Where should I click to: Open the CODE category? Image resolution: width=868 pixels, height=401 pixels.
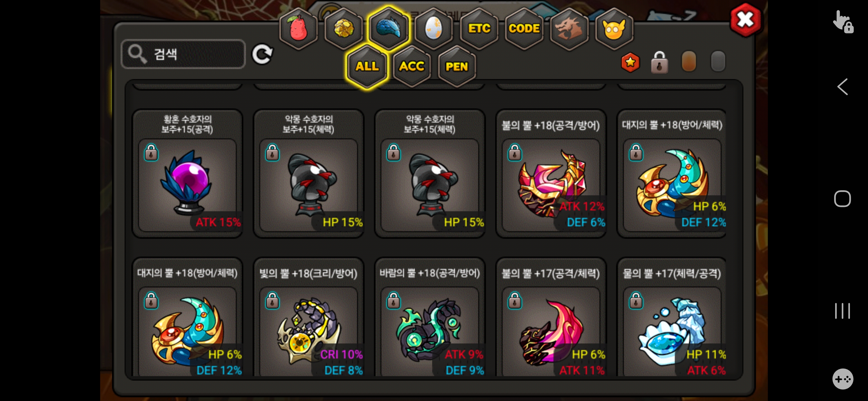pos(524,28)
